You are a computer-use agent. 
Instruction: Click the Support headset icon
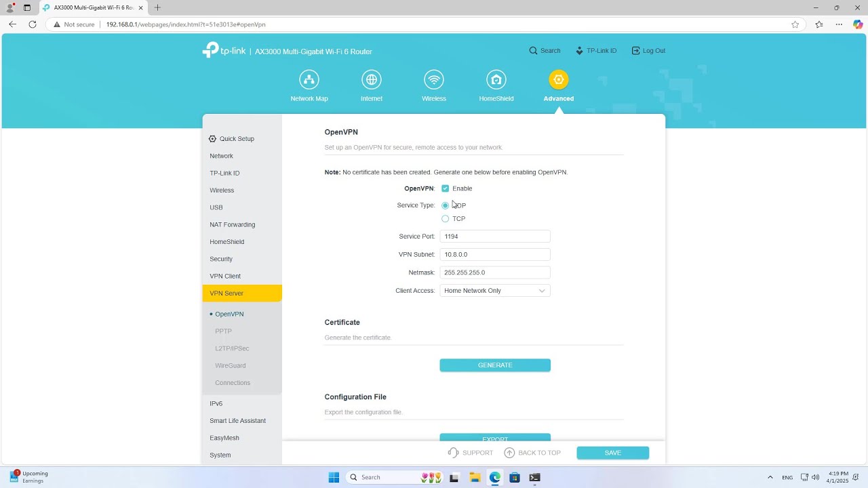click(x=454, y=453)
